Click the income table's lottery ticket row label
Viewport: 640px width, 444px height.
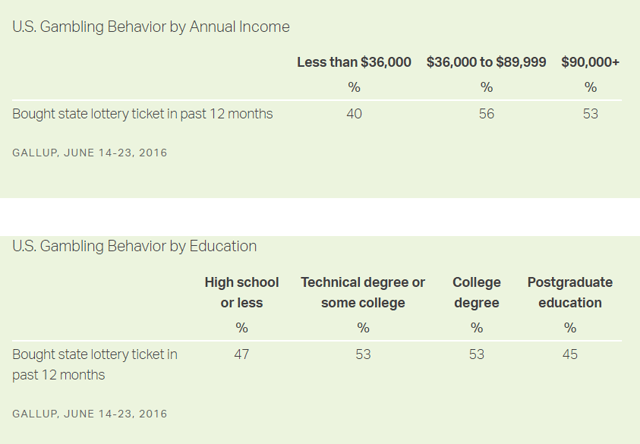[x=142, y=114]
